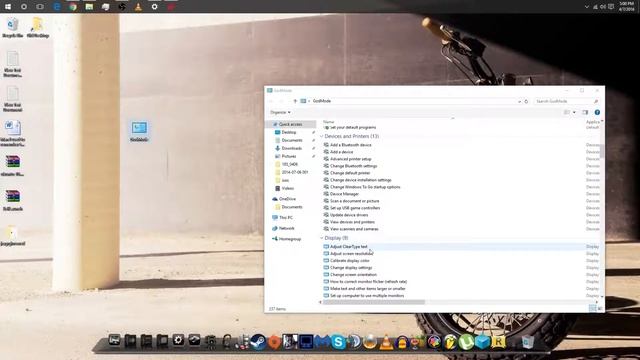This screenshot has height=360, width=640.
Task: Select 'Adjust ClearType text' entry
Action: [x=349, y=247]
